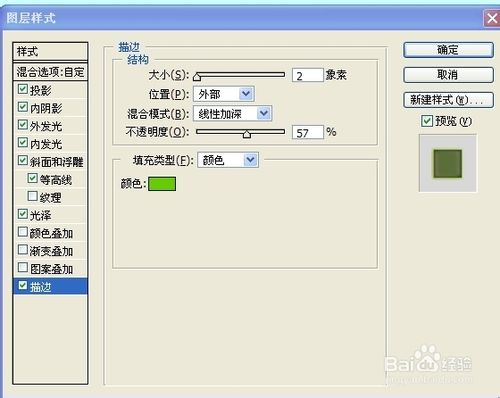The width and height of the screenshot is (500, 398).
Task: Toggle the 外发光 outer glow checkbox
Action: pyautogui.click(x=23, y=125)
